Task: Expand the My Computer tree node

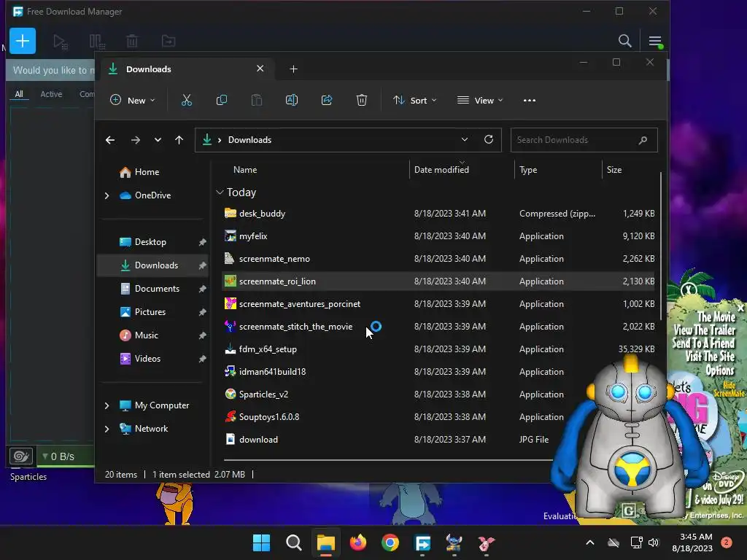Action: [107, 405]
